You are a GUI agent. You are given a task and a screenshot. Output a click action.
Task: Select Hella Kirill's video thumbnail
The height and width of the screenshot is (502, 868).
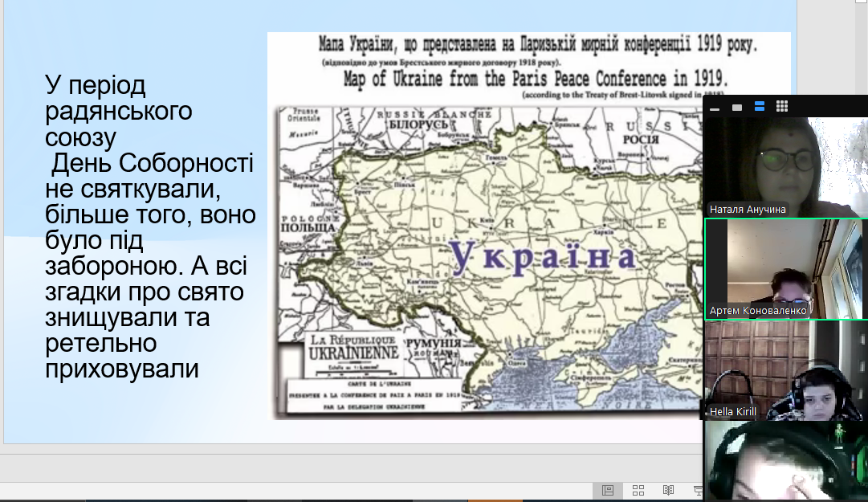pos(785,370)
